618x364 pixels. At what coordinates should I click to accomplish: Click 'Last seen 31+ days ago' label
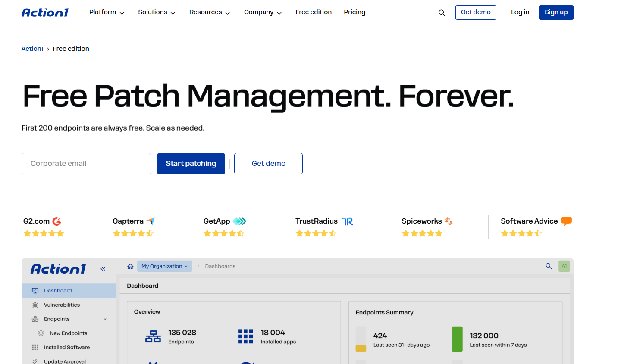(402, 345)
